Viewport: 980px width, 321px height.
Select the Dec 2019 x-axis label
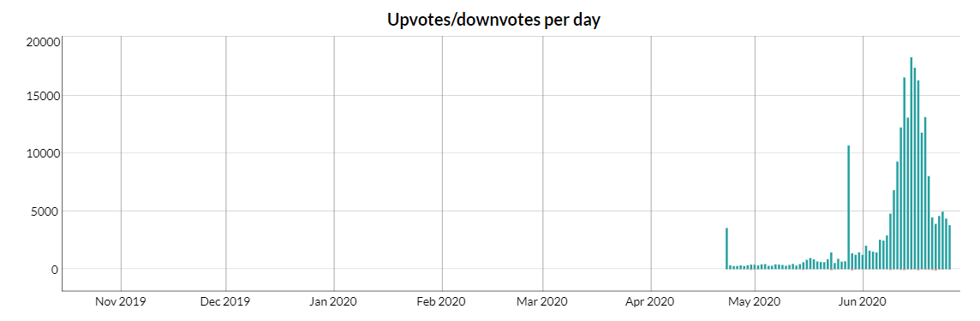225,302
